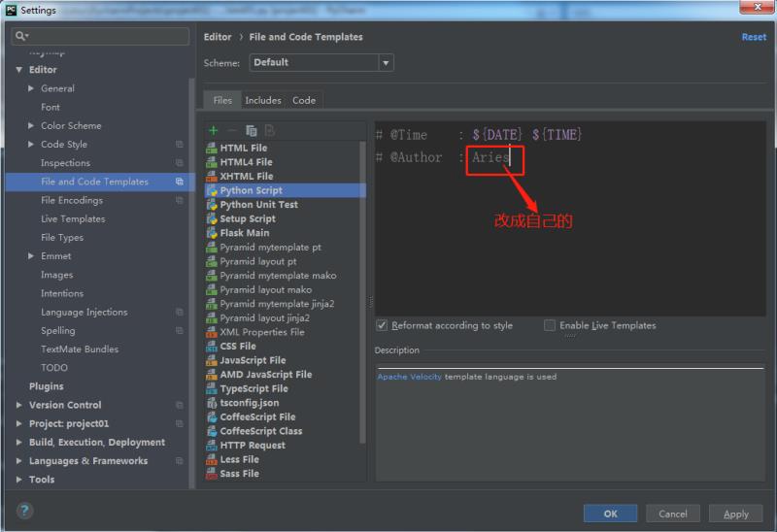Click the help question mark icon
The width and height of the screenshot is (777, 532).
pos(25,511)
